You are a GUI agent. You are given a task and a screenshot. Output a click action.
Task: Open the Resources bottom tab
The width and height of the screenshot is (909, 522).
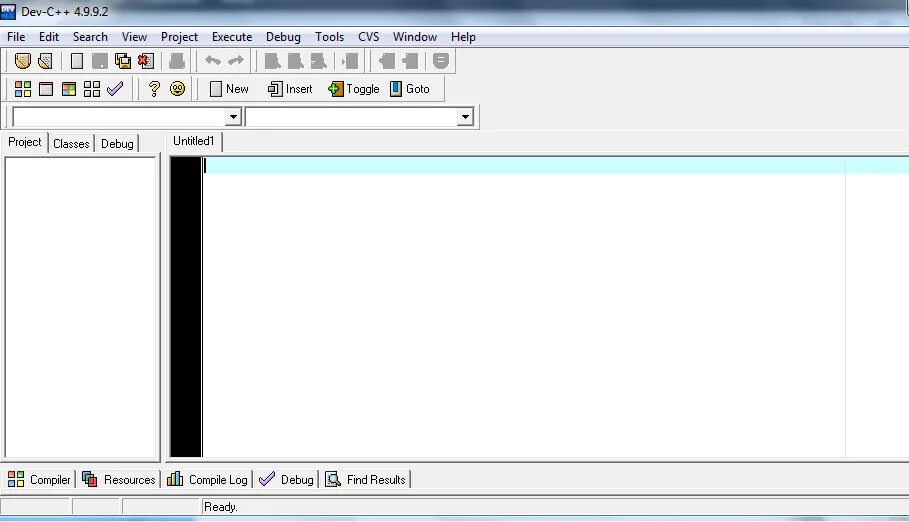pos(119,480)
